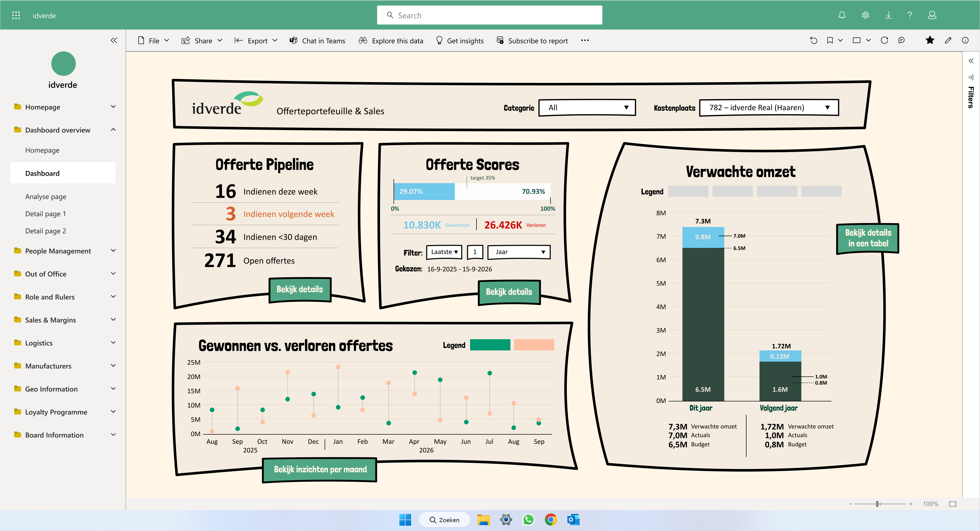
Task: Click Subscribe to report
Action: pyautogui.click(x=532, y=41)
